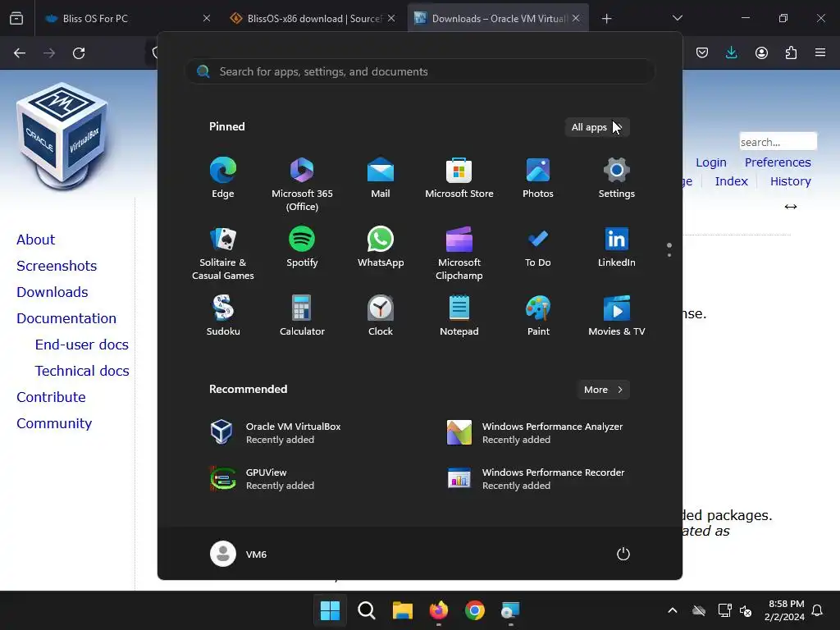Launch WhatsApp from pinned apps

pos(381,246)
